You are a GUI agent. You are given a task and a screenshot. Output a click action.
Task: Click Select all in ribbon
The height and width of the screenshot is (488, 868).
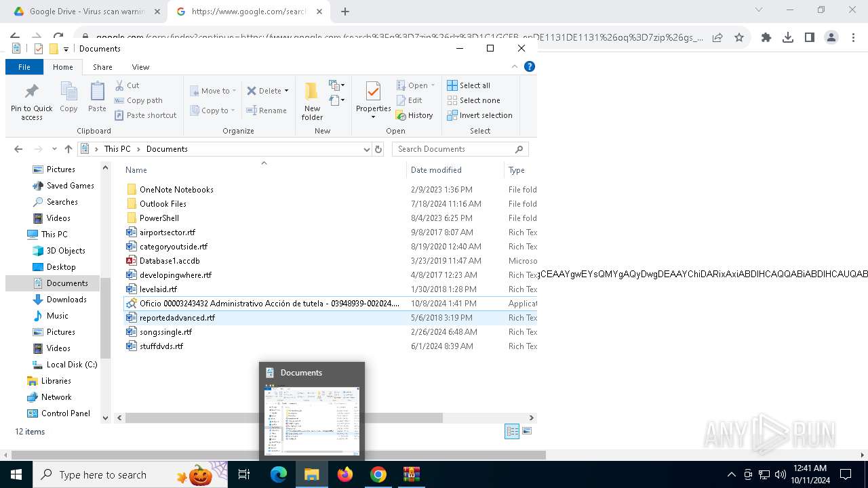tap(469, 85)
